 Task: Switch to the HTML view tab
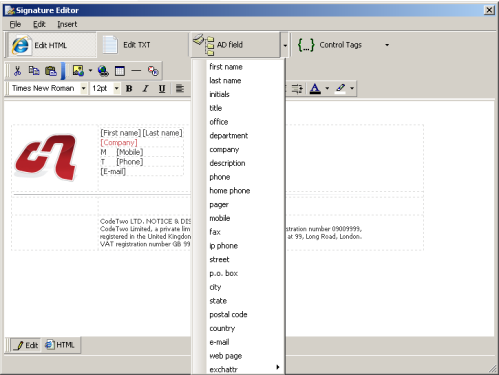pos(60,345)
